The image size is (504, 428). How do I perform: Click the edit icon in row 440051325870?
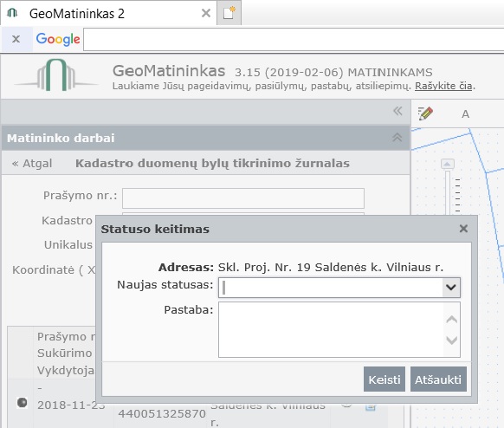pos(371,407)
